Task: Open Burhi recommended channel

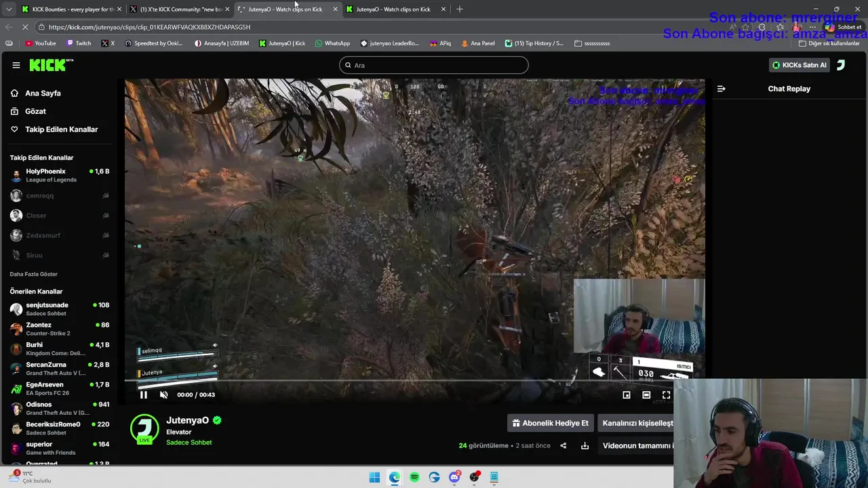Action: coord(60,348)
